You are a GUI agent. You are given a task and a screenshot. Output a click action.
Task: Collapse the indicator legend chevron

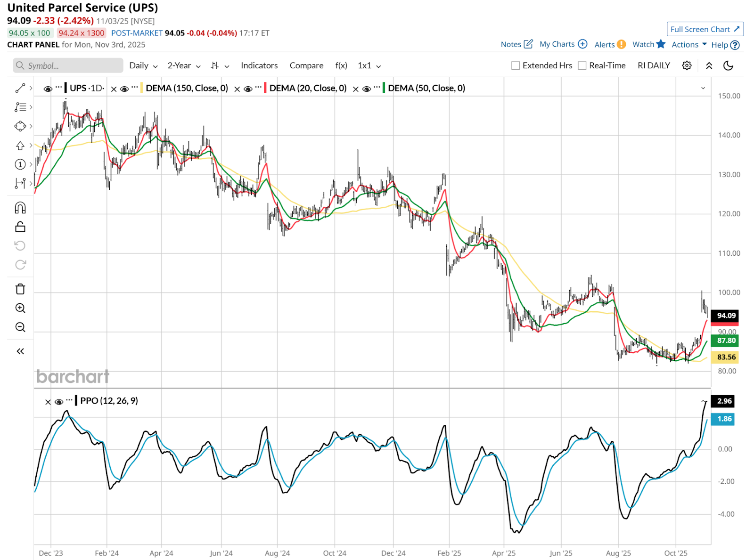pos(703,88)
